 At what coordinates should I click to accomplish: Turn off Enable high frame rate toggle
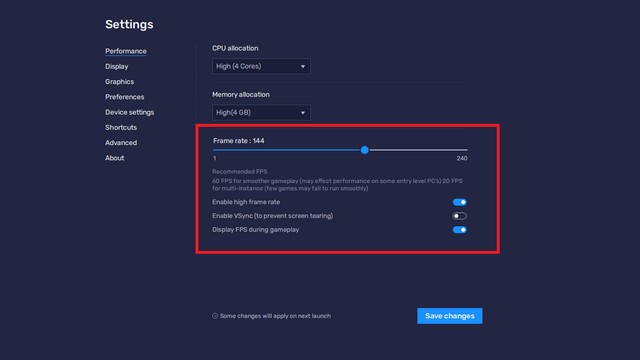coord(460,202)
